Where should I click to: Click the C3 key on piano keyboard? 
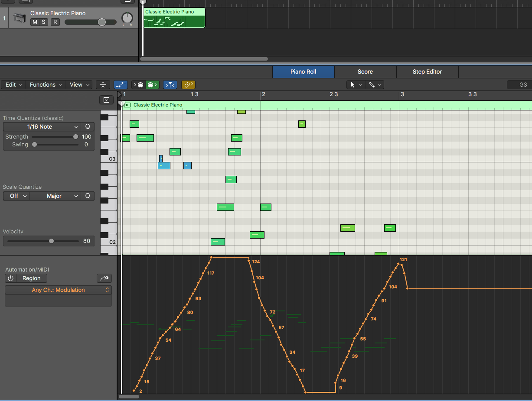(x=108, y=158)
